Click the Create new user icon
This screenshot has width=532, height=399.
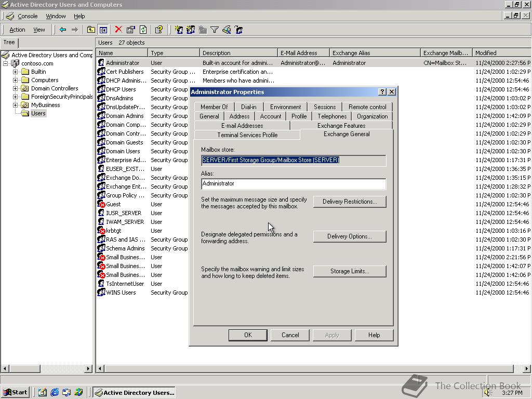pos(179,30)
